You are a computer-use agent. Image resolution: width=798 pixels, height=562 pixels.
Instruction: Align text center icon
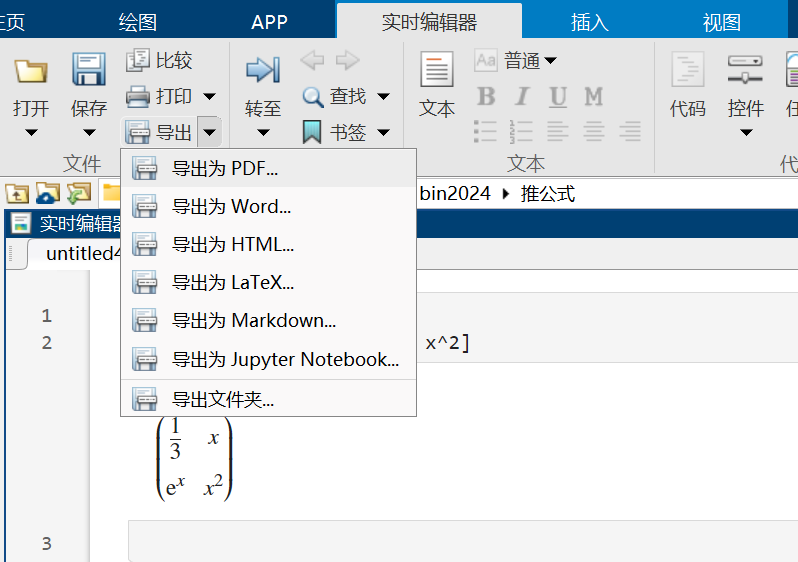(593, 131)
